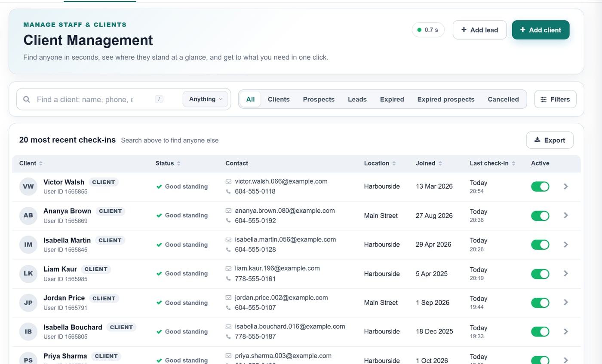Click phone icon next to 604-555-0192
Viewport: 602px width, 364px height.
[228, 220]
